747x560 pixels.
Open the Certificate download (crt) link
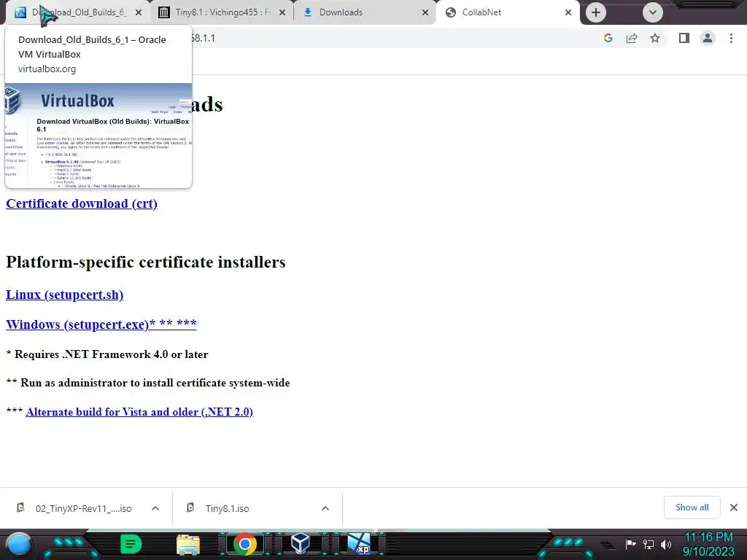click(x=82, y=204)
